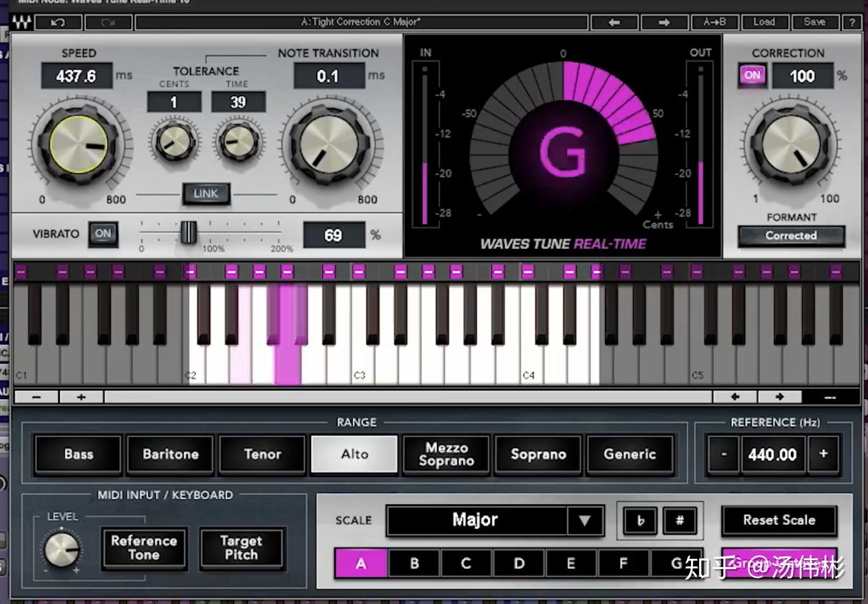Shift the keyboard view right with the arrow
The height and width of the screenshot is (604, 868).
[779, 397]
